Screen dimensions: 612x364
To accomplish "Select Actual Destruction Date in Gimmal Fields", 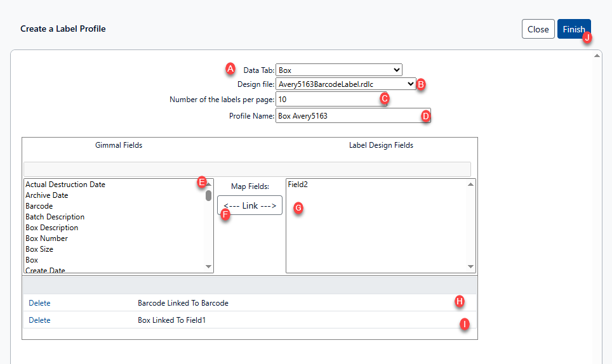I will coord(65,185).
